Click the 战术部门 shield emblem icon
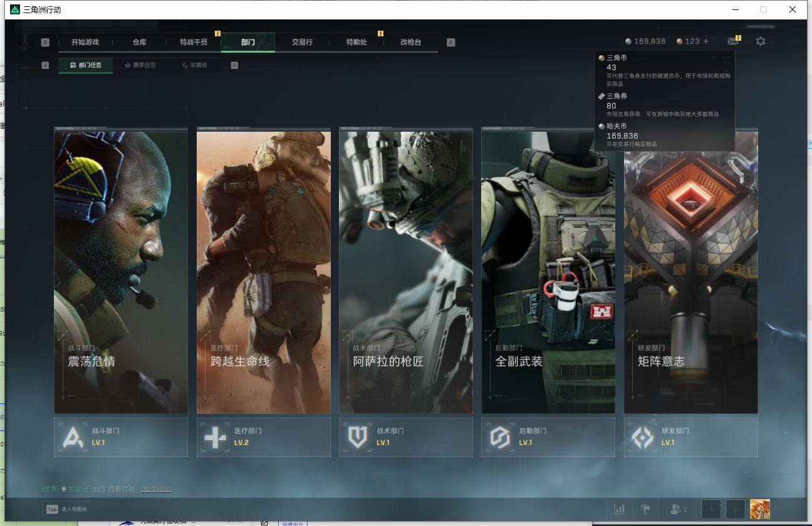The width and height of the screenshot is (812, 526). pyautogui.click(x=358, y=437)
